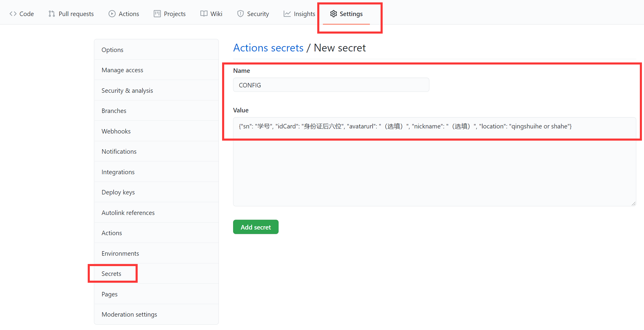The image size is (644, 330).
Task: Click the Pull requests branch icon
Action: [x=52, y=14]
